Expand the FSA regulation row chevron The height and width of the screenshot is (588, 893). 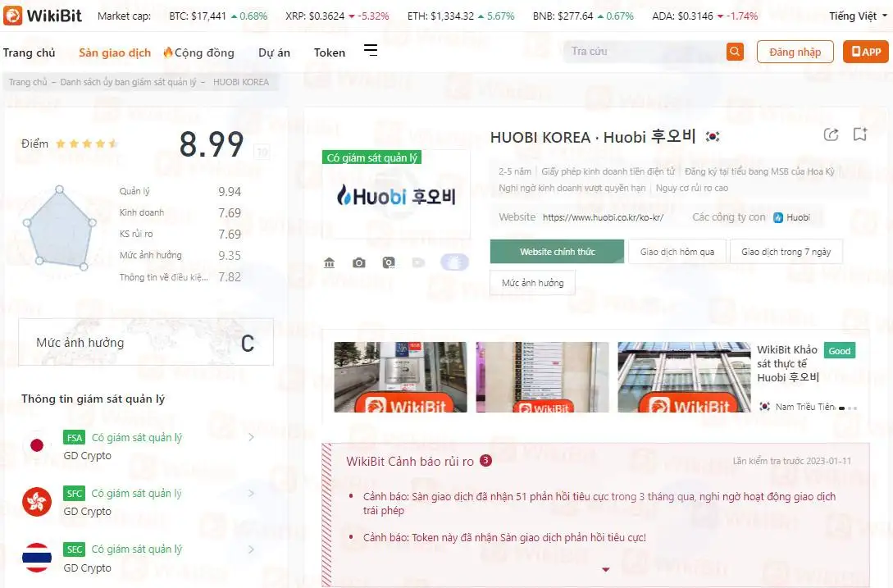coord(251,437)
